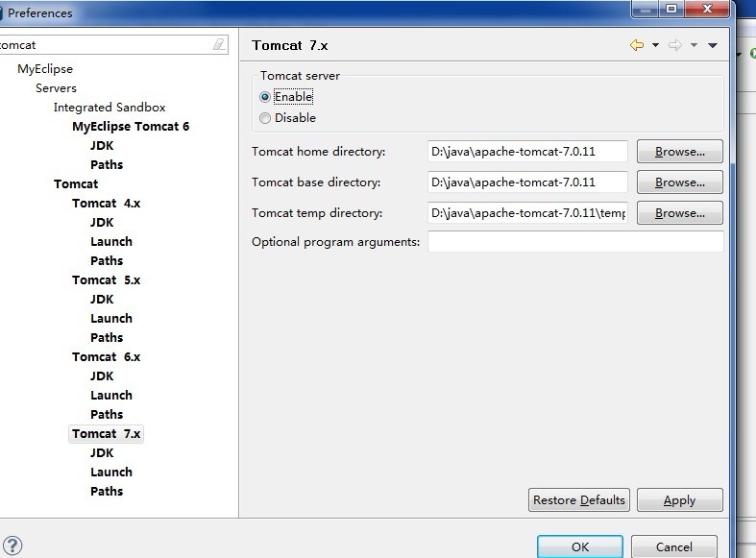This screenshot has width=756, height=558.
Task: Go back using the yellow arrow icon
Action: [x=637, y=45]
